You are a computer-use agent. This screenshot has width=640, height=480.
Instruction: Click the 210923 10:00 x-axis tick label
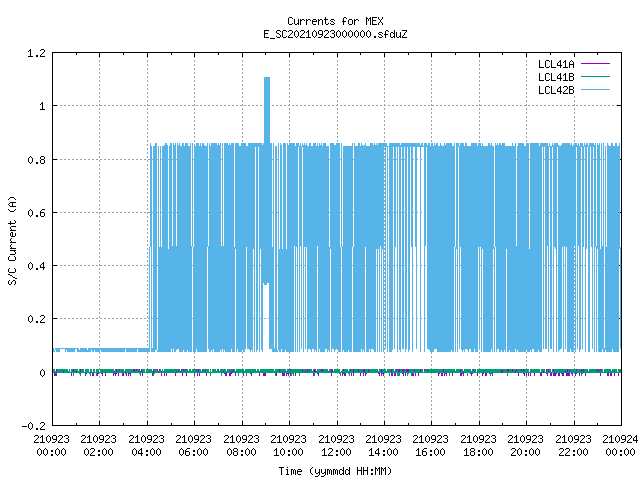coord(289,445)
